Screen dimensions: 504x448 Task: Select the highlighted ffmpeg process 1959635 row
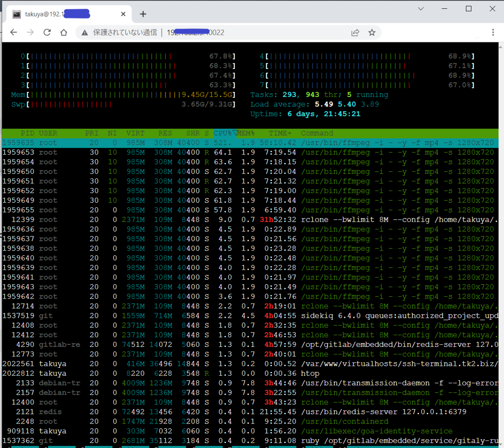pyautogui.click(x=250, y=143)
